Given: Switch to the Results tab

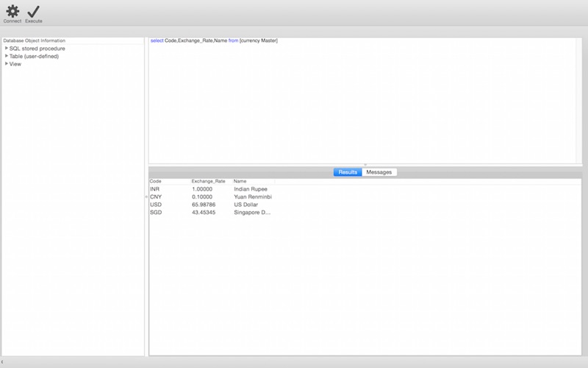Looking at the screenshot, I should pyautogui.click(x=348, y=172).
